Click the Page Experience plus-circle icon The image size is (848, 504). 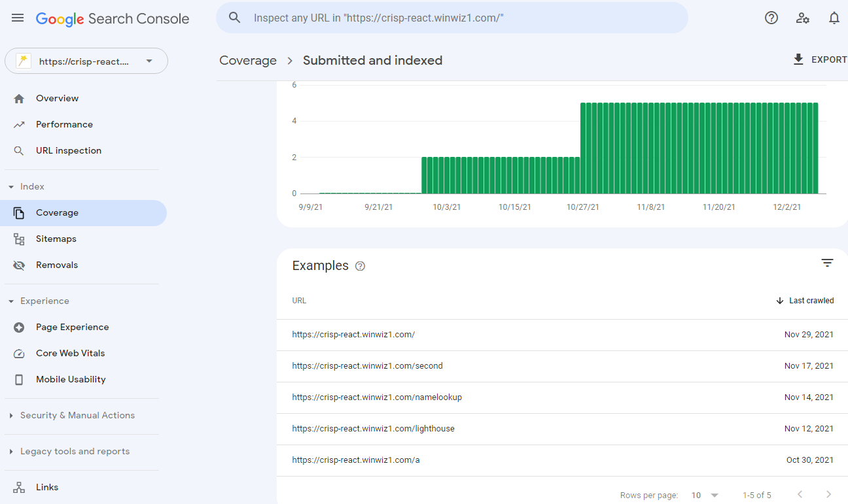point(19,328)
